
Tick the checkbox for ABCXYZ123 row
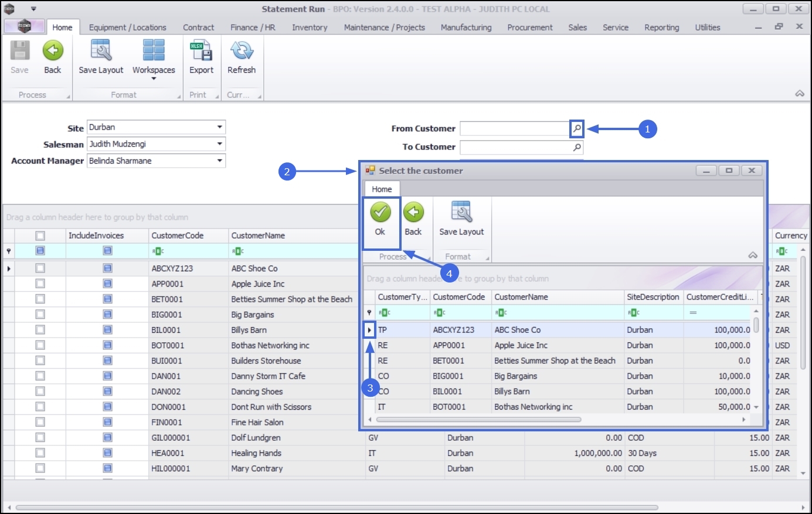coord(40,268)
